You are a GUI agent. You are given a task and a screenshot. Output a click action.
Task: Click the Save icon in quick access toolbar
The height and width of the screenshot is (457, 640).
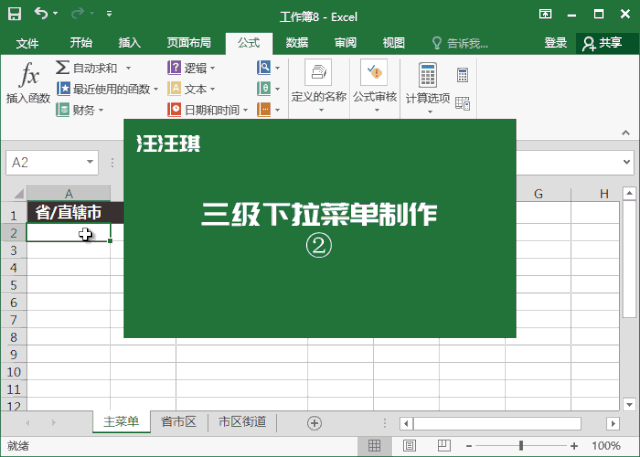(x=15, y=14)
